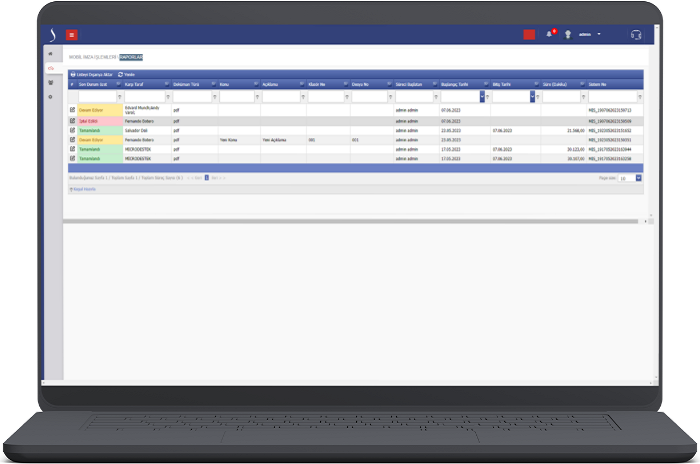The height and width of the screenshot is (464, 700).
Task: Expand the admin user dropdown
Action: tap(599, 35)
